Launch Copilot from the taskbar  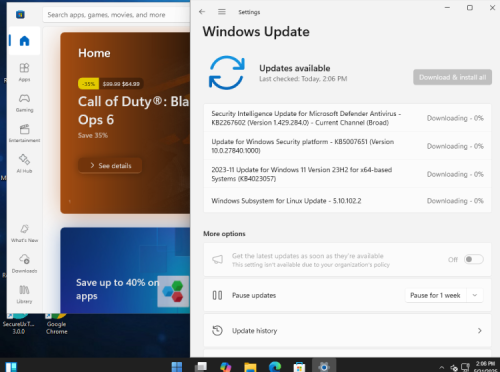226,367
